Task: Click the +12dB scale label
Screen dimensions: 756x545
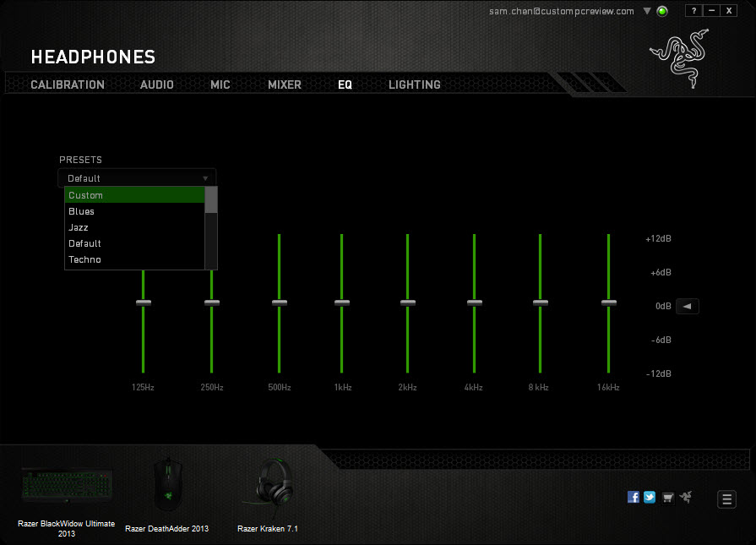Action: 659,239
